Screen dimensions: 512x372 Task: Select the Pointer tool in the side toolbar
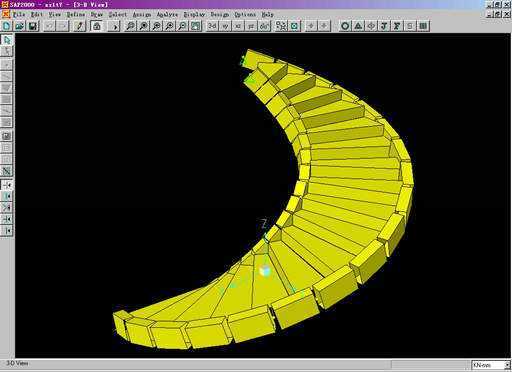[7, 40]
